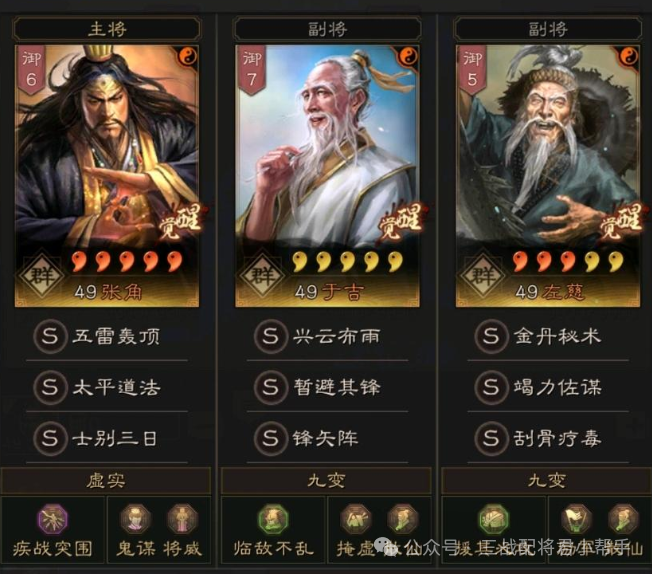Open 左慈's hero portrait card
This screenshot has height=574, width=652.
[548, 176]
